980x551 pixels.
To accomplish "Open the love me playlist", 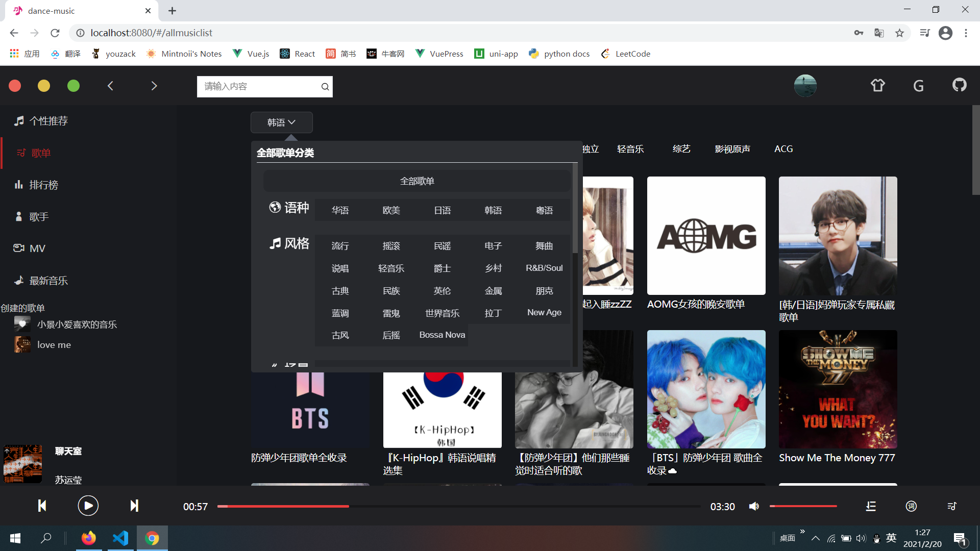I will (x=54, y=345).
